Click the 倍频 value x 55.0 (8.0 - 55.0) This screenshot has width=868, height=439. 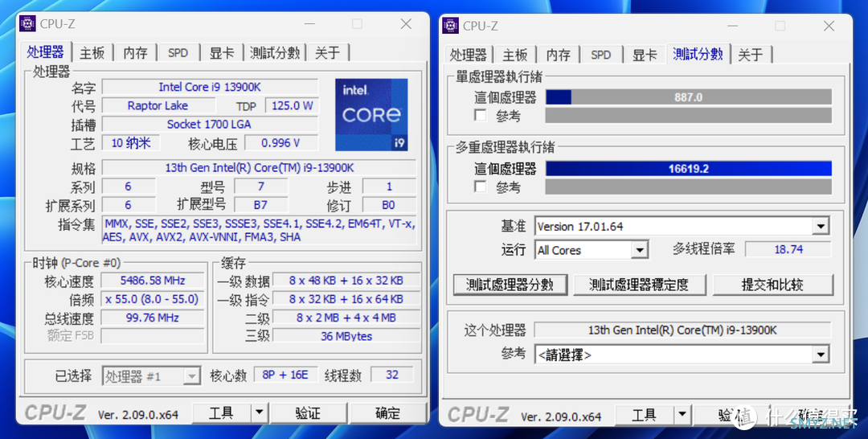(x=153, y=299)
